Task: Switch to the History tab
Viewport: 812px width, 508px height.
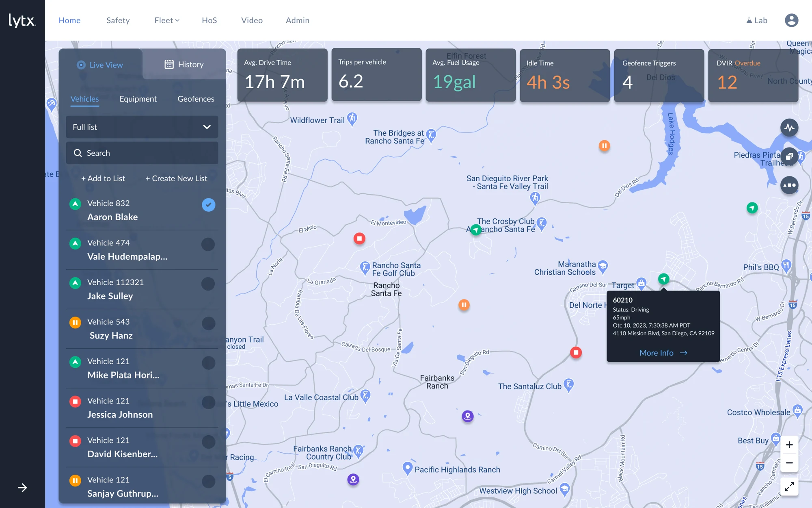Action: point(184,64)
